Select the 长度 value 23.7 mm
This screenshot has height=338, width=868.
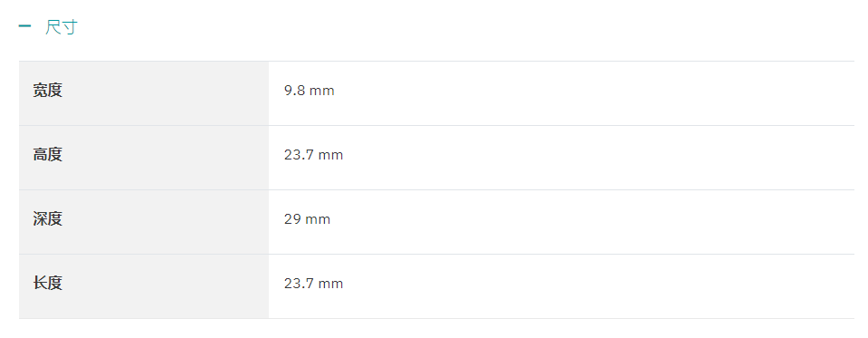(x=314, y=284)
